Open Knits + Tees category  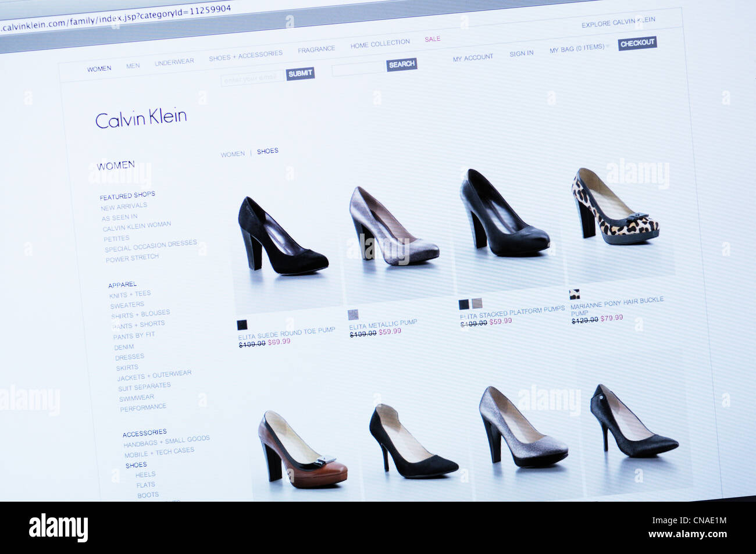tap(130, 294)
